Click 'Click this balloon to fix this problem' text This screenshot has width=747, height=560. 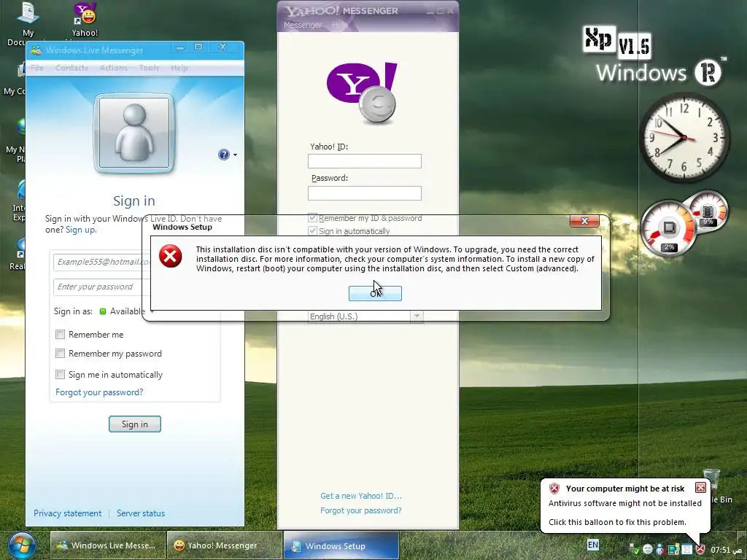[617, 522]
